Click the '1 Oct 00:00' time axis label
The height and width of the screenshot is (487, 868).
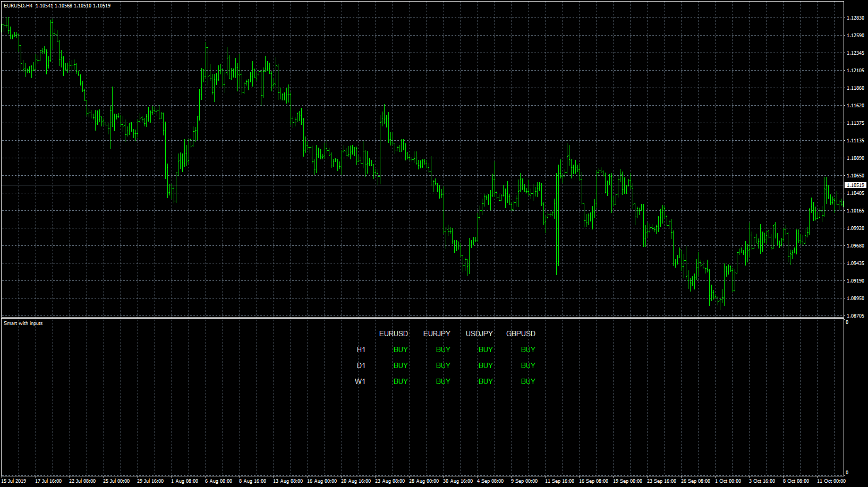coord(728,481)
